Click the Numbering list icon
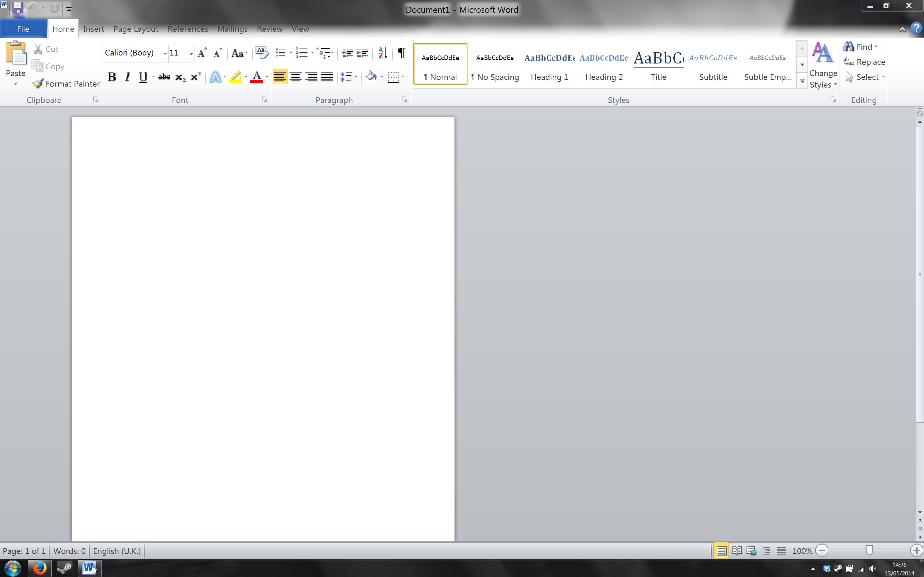Screen dimensions: 924x577 point(302,53)
